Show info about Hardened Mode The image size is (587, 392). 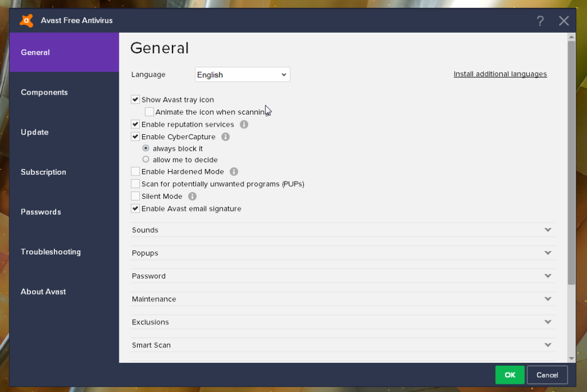[x=234, y=171]
